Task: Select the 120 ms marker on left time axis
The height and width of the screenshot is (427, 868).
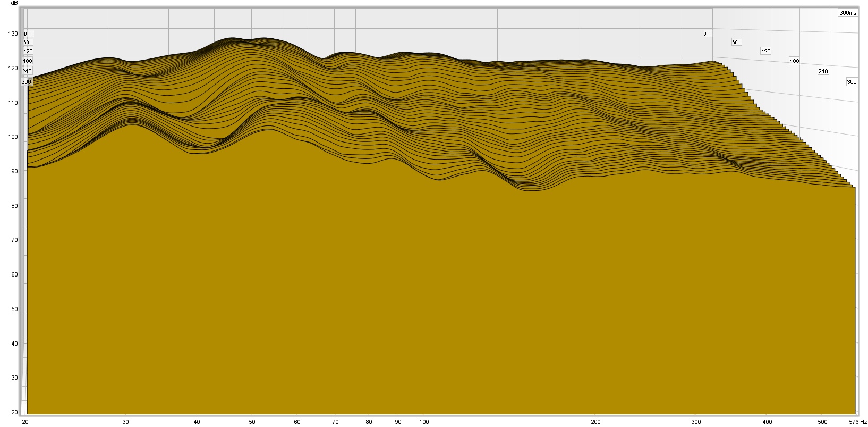Action: (x=28, y=52)
